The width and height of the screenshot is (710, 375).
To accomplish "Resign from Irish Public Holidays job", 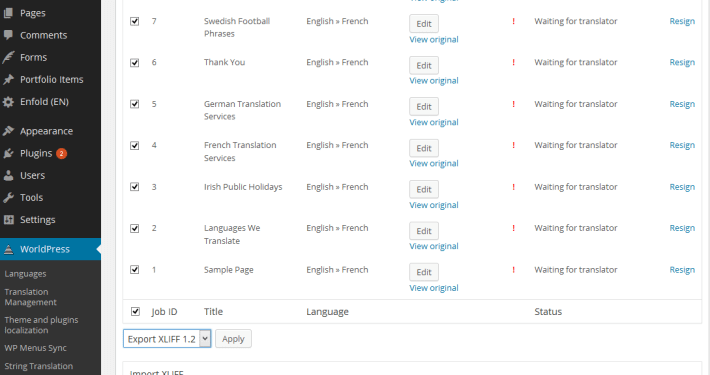I will coord(682,188).
